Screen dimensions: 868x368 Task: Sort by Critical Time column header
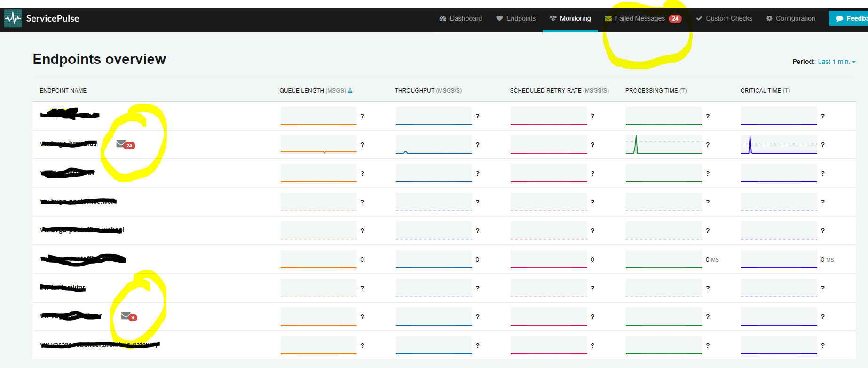[x=765, y=91]
